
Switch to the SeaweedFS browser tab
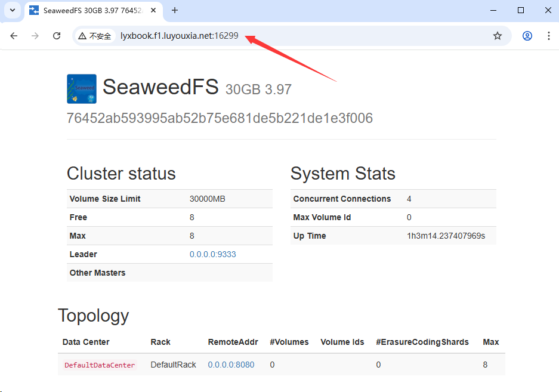(x=89, y=10)
